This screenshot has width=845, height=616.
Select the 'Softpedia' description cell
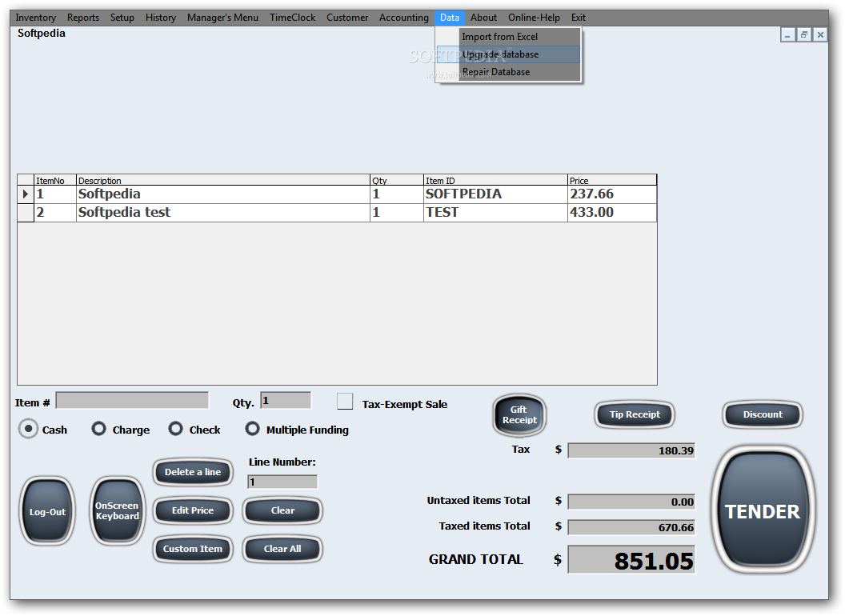[223, 194]
